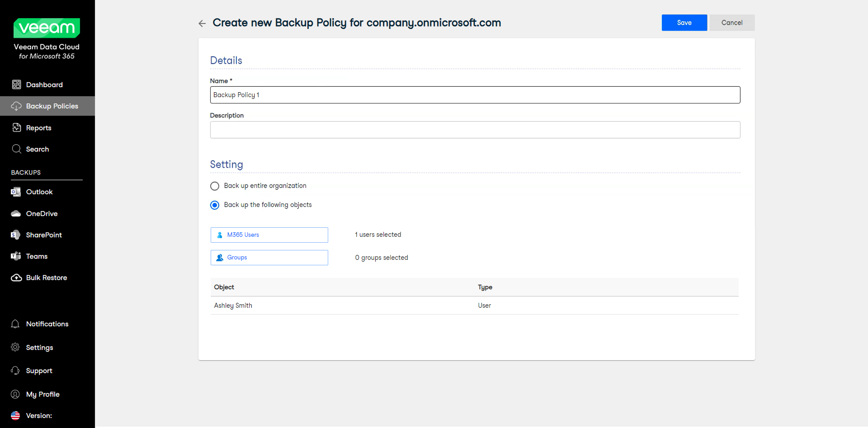Click the Support headset icon
Viewport: 868px width, 428px height.
click(15, 371)
